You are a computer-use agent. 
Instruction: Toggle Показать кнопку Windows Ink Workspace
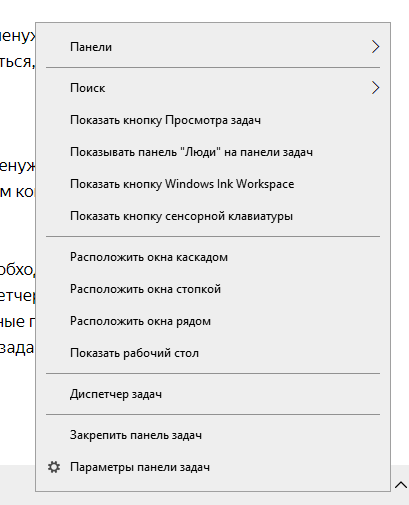click(x=213, y=184)
